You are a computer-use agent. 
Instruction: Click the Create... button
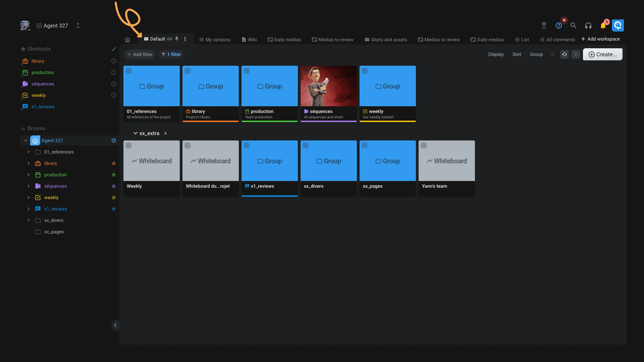[x=602, y=54]
